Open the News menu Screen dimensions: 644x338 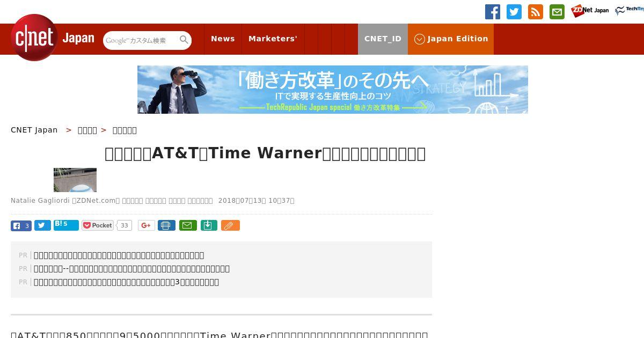[x=223, y=39]
